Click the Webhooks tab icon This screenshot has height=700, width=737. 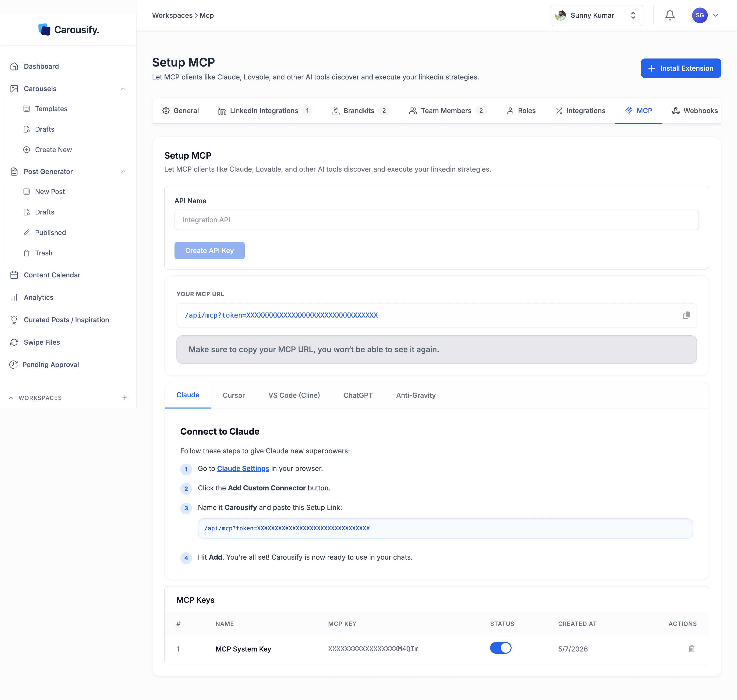pos(676,111)
